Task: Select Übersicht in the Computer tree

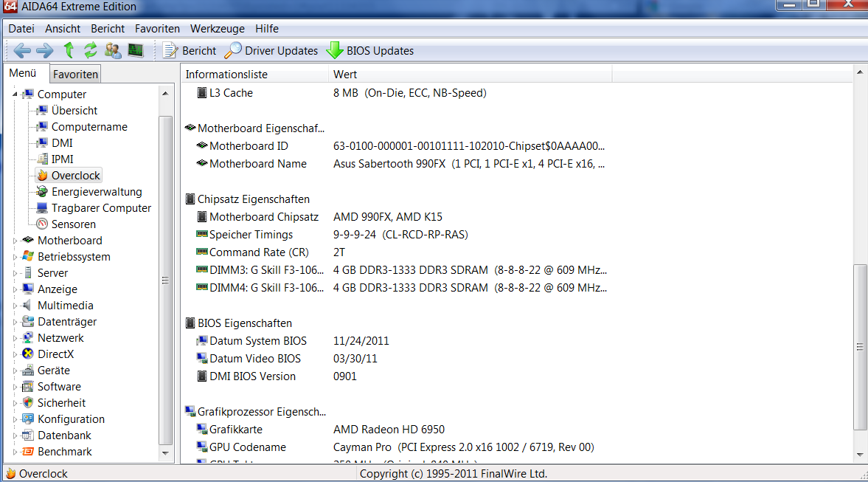Action: [x=74, y=110]
